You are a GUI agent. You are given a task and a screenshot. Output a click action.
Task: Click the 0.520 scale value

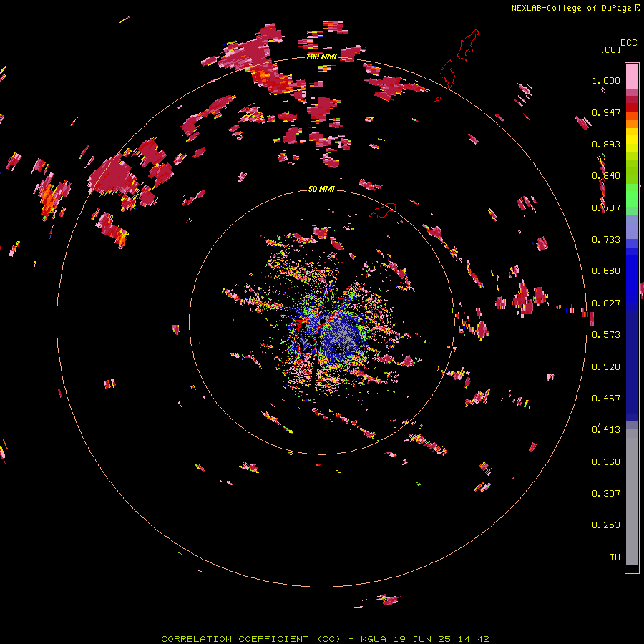(x=606, y=367)
